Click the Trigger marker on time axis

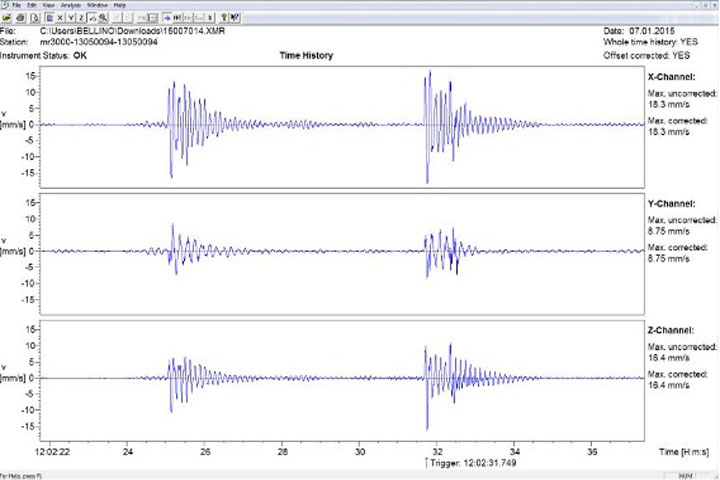[427, 463]
